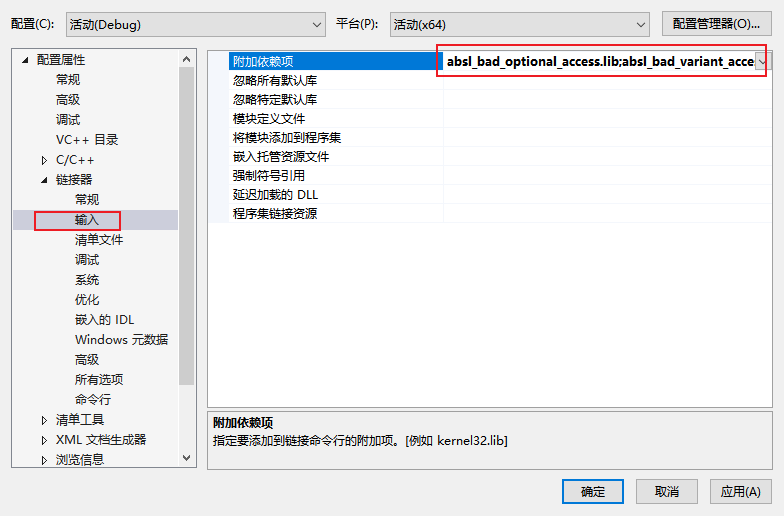Collapse the 配置属性 tree node arrow
Image resolution: width=784 pixels, height=516 pixels.
coord(25,60)
